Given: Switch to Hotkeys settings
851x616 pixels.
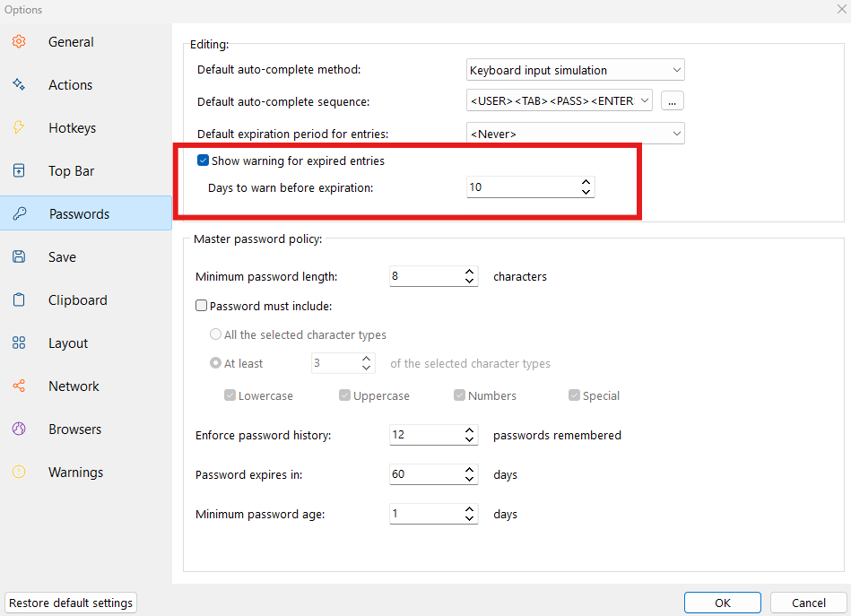Looking at the screenshot, I should 86,127.
